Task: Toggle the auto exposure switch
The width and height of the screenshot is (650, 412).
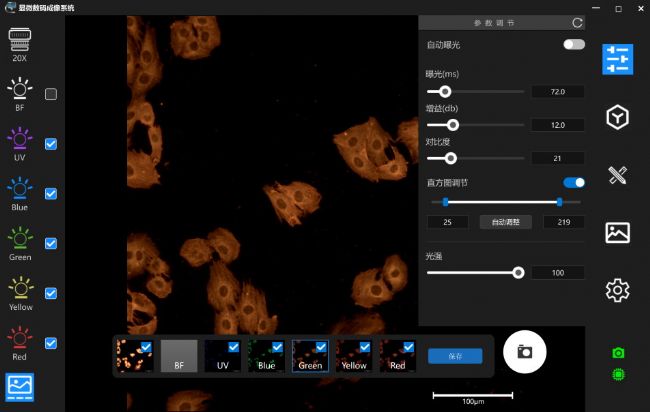Action: pos(573,45)
